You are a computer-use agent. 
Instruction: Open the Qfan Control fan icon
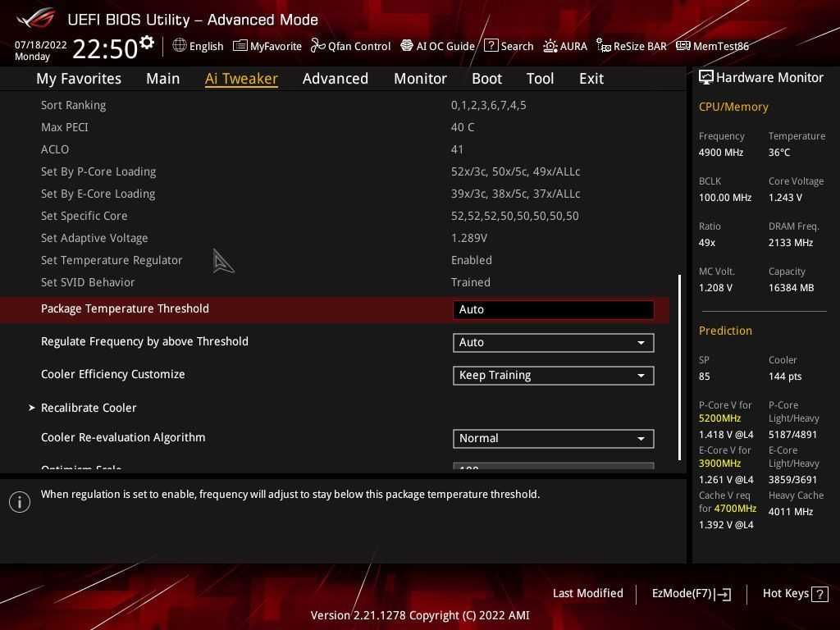[x=317, y=46]
